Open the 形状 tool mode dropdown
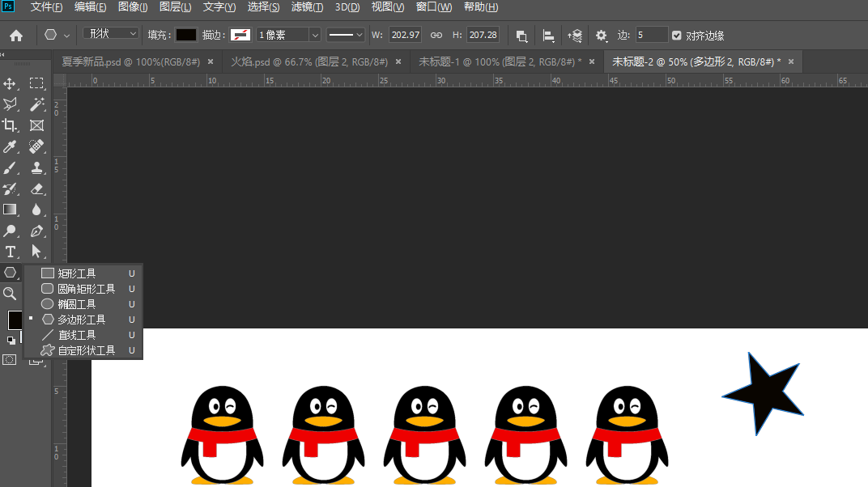 click(x=111, y=34)
